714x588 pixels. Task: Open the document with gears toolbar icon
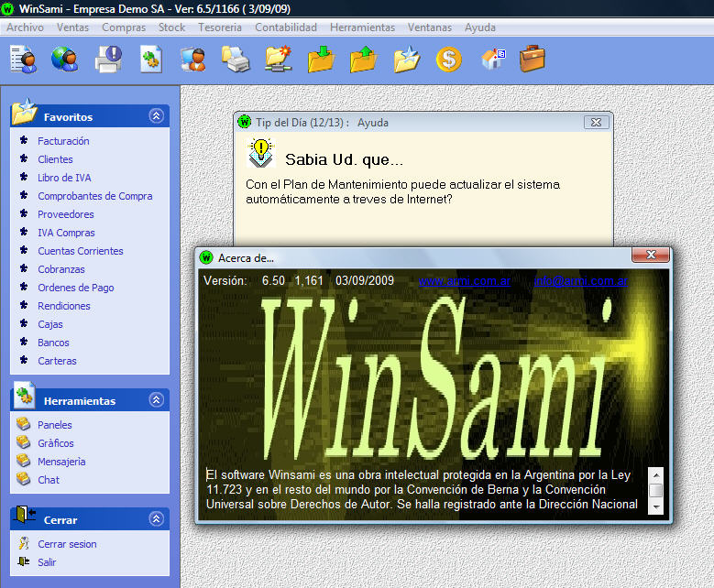[x=150, y=60]
